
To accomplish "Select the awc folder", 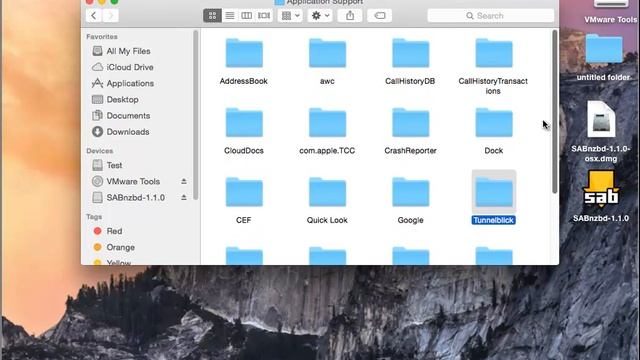I will point(327,53).
